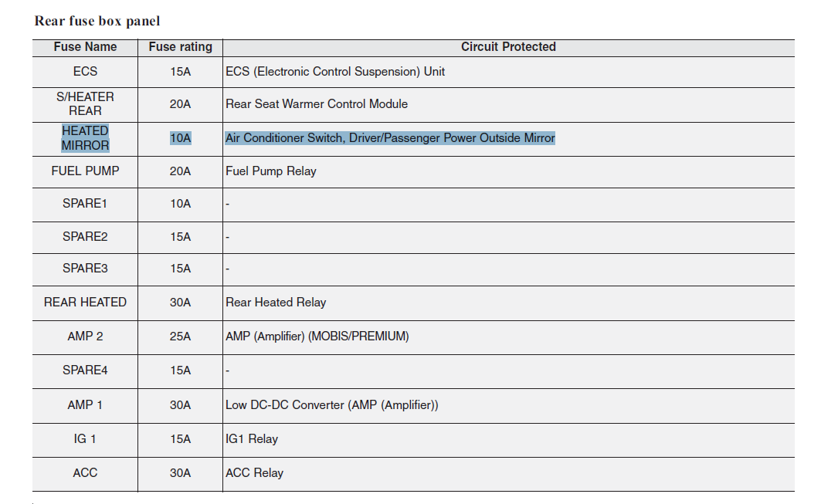Click the "Fuse Name" column header
The width and height of the screenshot is (821, 504).
[85, 47]
